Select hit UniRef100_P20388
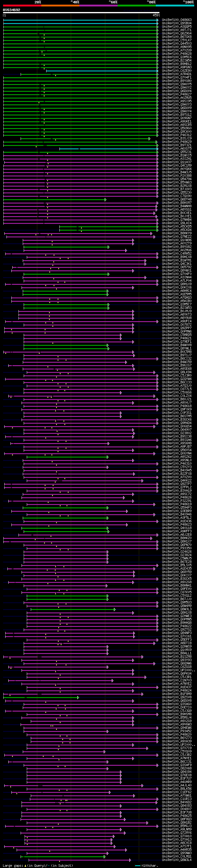The width and height of the screenshot is (197, 868). (x=177, y=176)
